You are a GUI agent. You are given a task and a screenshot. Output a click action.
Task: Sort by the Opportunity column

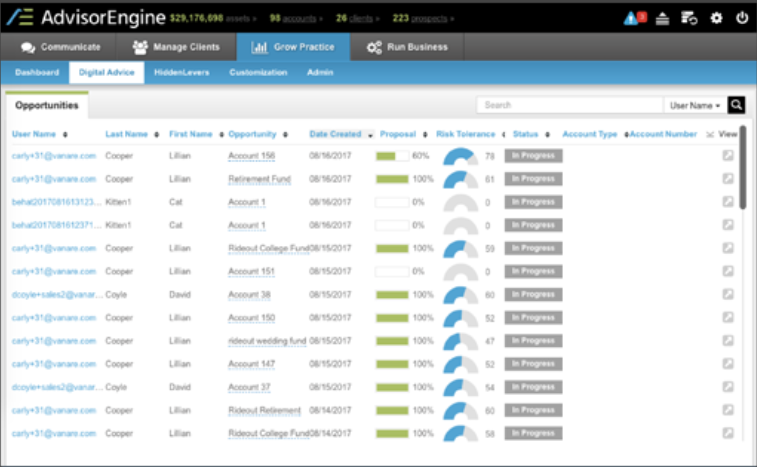click(258, 134)
